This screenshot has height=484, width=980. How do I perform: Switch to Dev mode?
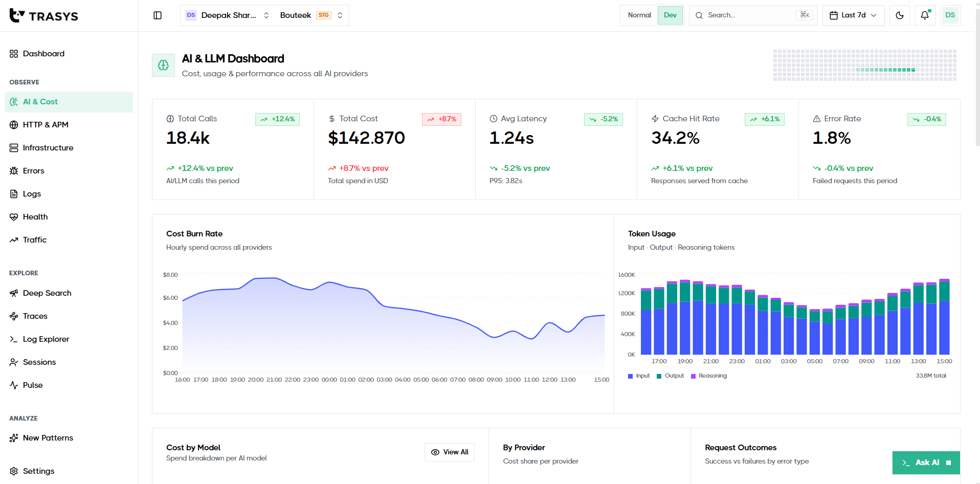pyautogui.click(x=670, y=15)
